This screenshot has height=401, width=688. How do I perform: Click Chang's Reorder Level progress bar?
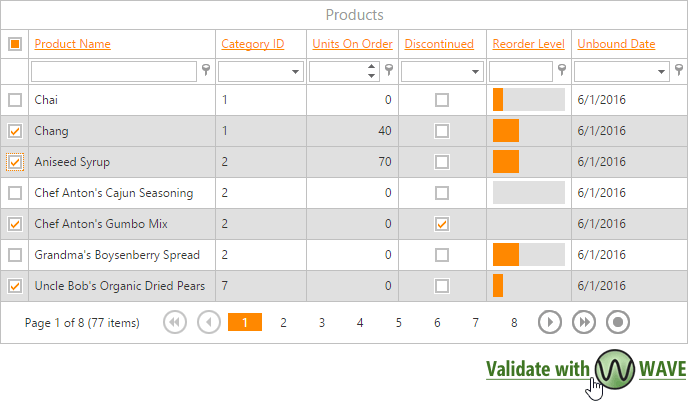(528, 131)
